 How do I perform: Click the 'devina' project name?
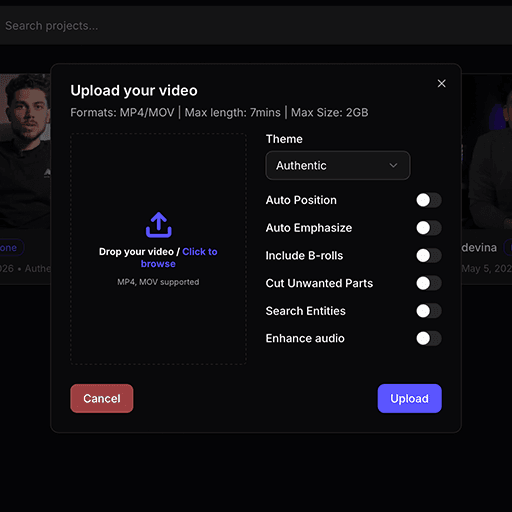(x=479, y=248)
